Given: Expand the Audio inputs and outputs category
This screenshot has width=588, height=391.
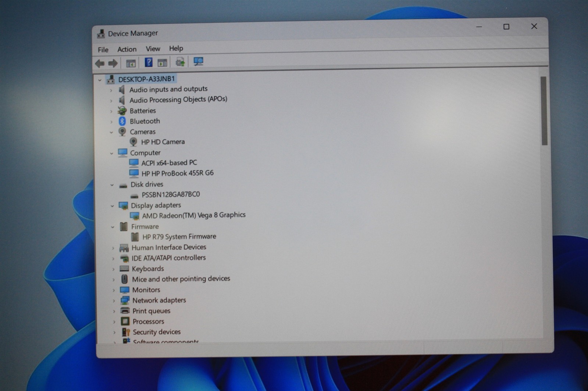Looking at the screenshot, I should coord(111,90).
